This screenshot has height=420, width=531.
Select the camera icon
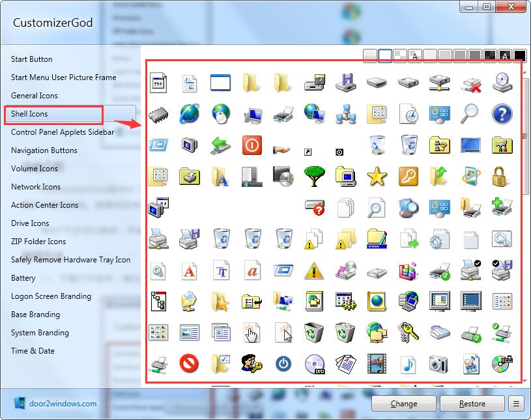[x=439, y=364]
